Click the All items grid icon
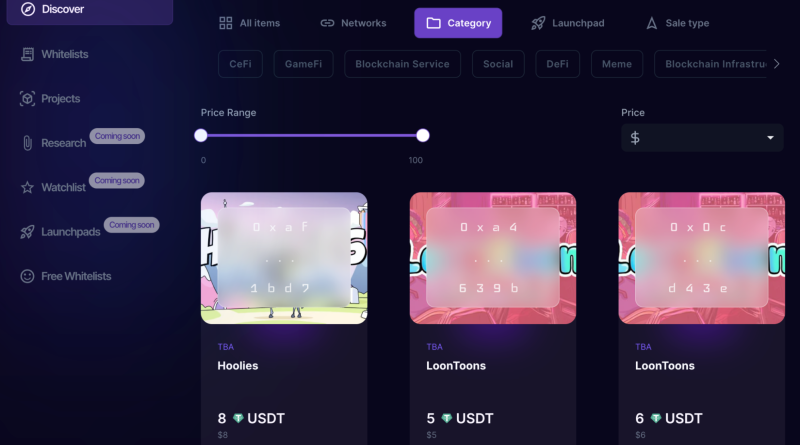 point(226,23)
